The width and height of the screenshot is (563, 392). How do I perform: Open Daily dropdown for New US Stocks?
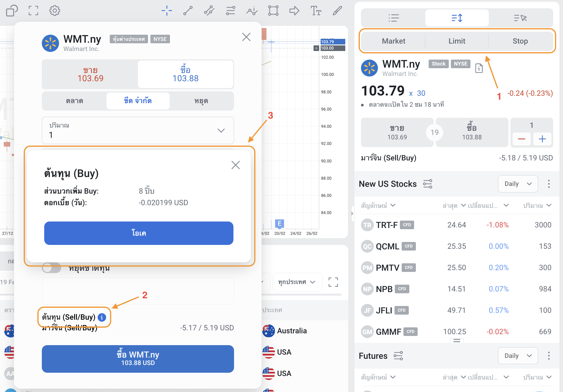pyautogui.click(x=518, y=184)
